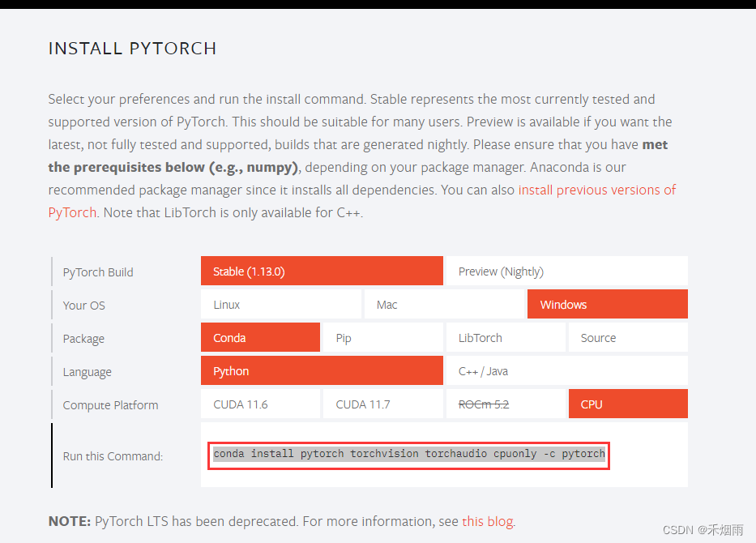The width and height of the screenshot is (756, 543).
Task: Click the 'Language' row label
Action: click(x=88, y=372)
